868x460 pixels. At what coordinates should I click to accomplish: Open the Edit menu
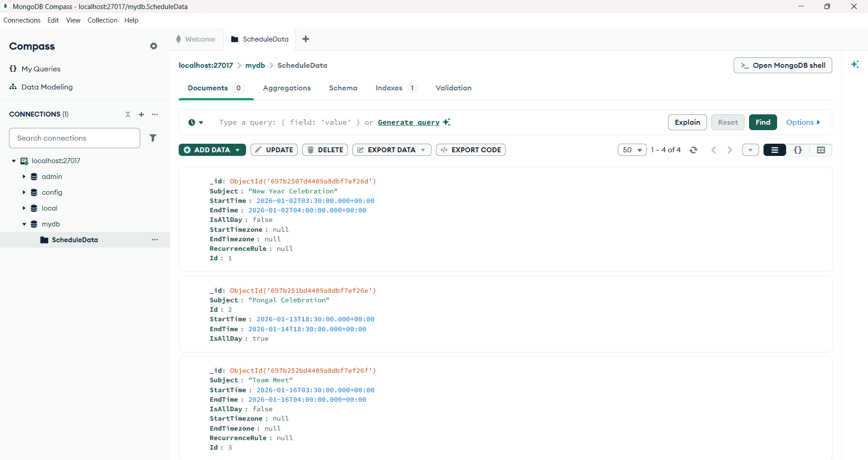[x=53, y=20]
